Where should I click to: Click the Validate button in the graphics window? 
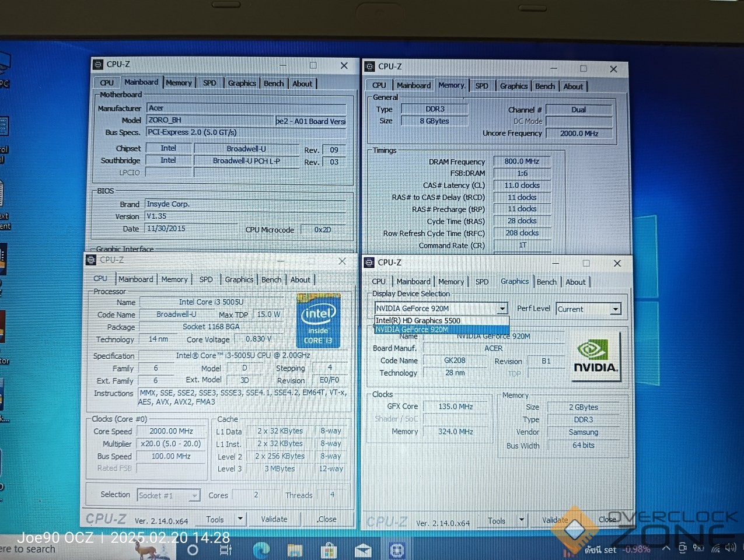click(x=555, y=520)
